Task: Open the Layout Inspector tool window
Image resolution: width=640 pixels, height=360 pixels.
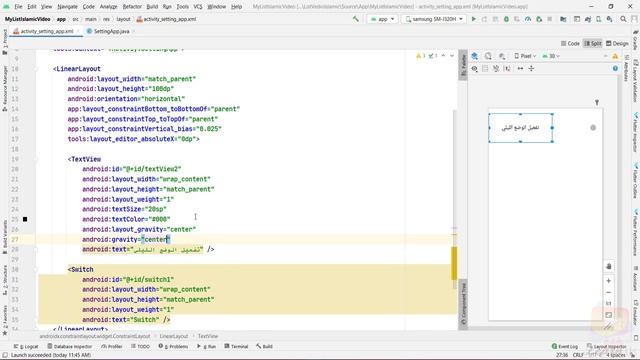Action: coord(607,347)
